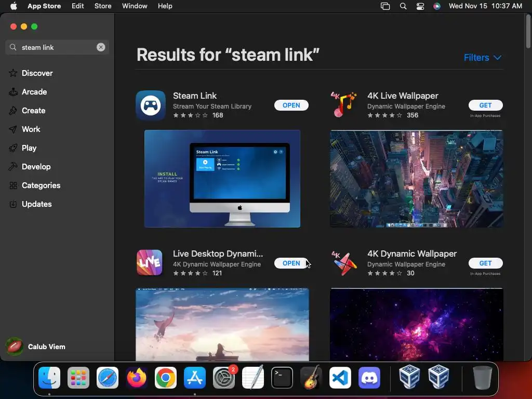
Task: Open the Steam Link app
Action: 291,105
